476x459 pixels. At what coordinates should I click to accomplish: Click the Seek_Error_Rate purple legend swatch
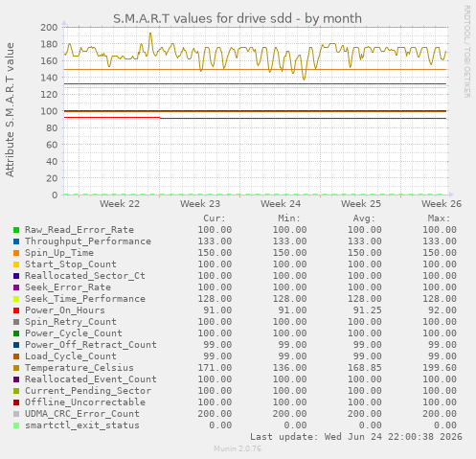[16, 287]
